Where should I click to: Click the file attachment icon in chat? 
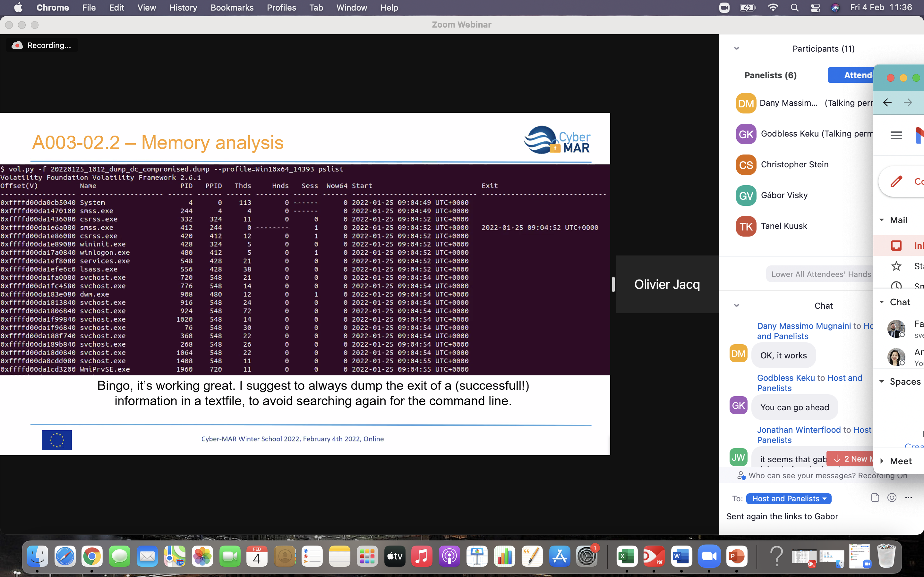coord(875,498)
